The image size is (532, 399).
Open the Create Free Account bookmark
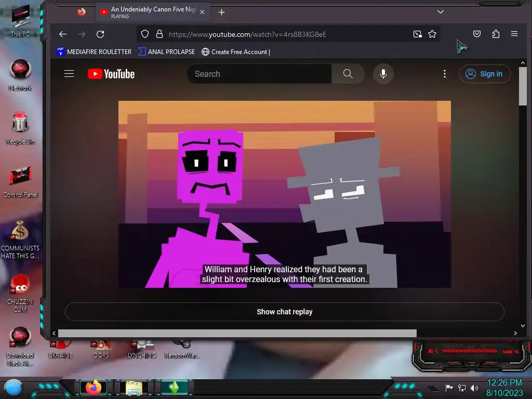pyautogui.click(x=236, y=51)
